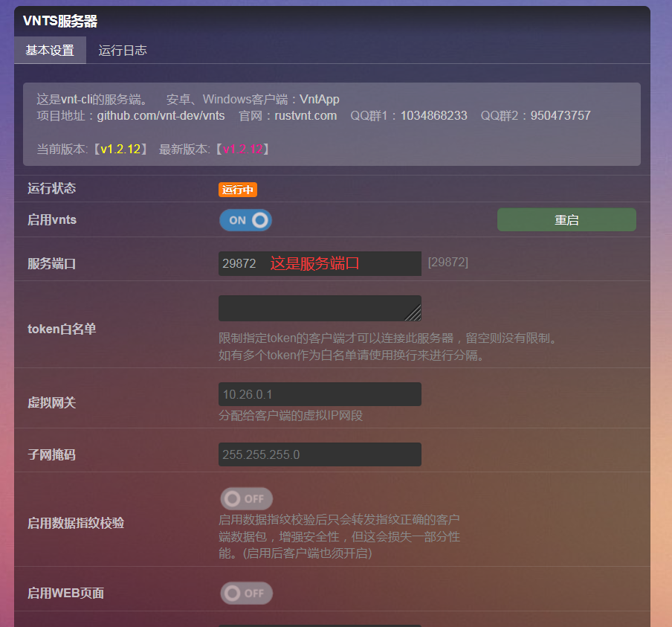Open the rustvnt.com website link
This screenshot has height=627, width=672.
click(306, 116)
